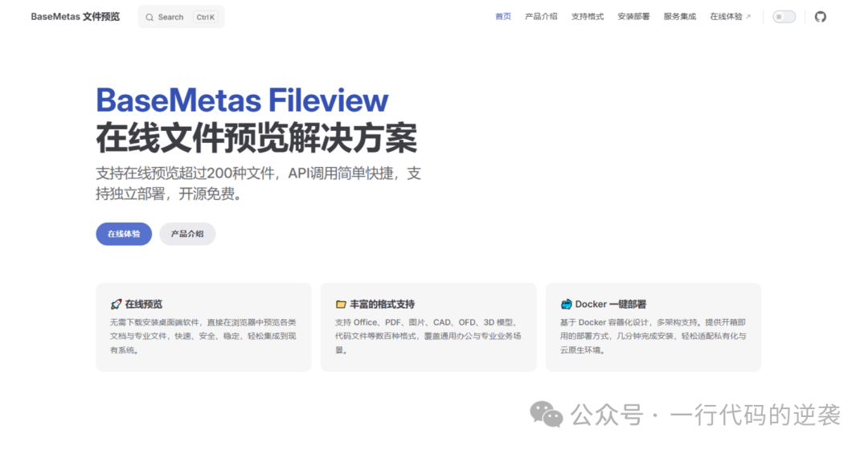Click the Ctrl K shortcut badge

click(x=206, y=17)
